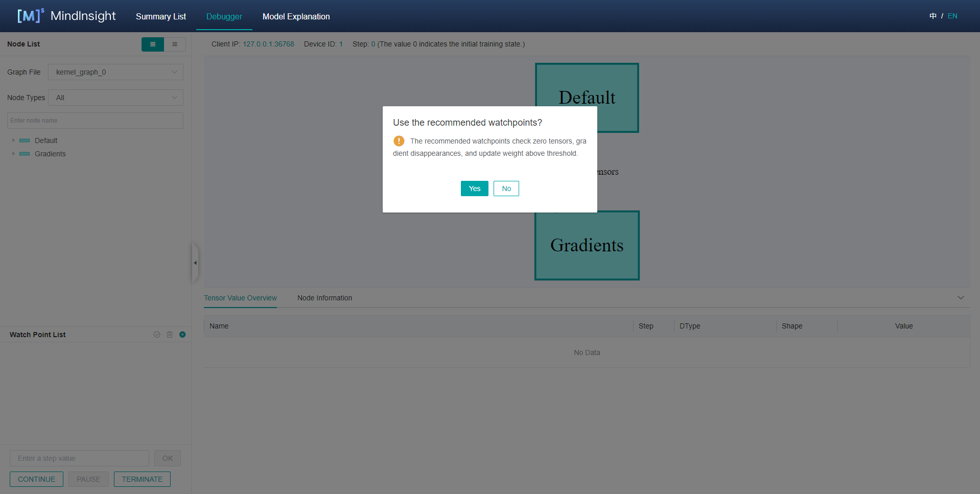Click the Enter node name field

[95, 121]
